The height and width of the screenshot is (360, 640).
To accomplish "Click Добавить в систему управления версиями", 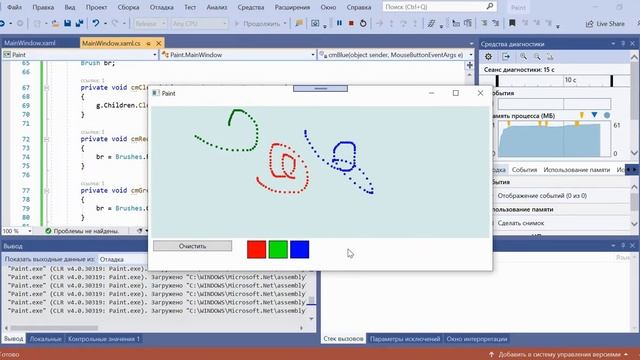I will click(560, 355).
